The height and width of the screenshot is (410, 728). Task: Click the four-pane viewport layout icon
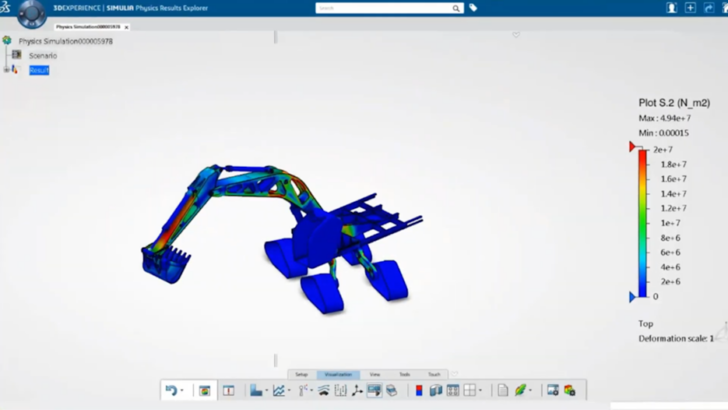point(469,390)
